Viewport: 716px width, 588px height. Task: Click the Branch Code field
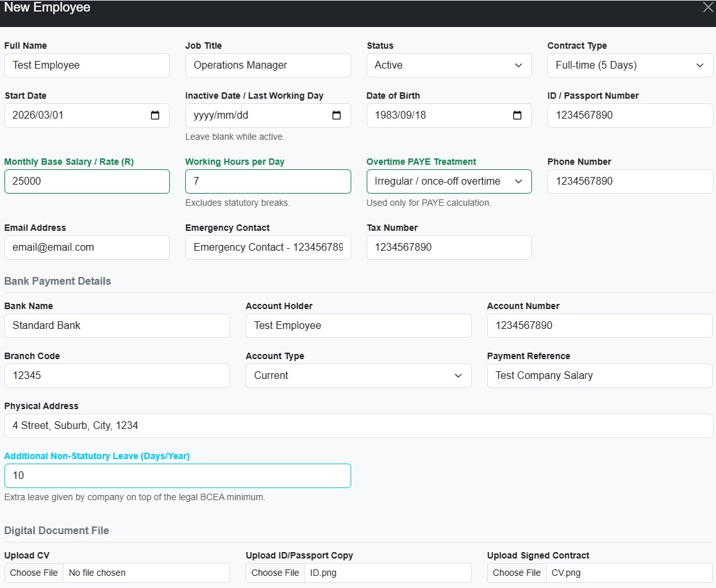pos(117,376)
